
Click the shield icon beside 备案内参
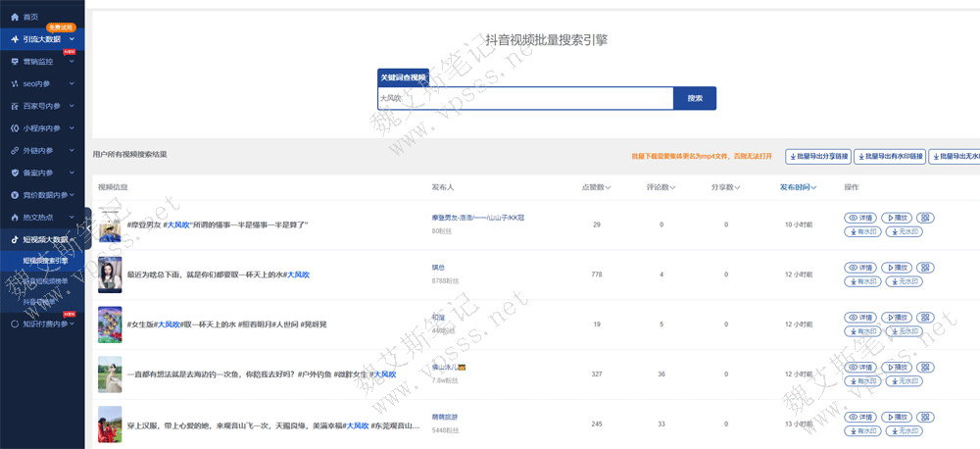(x=15, y=173)
